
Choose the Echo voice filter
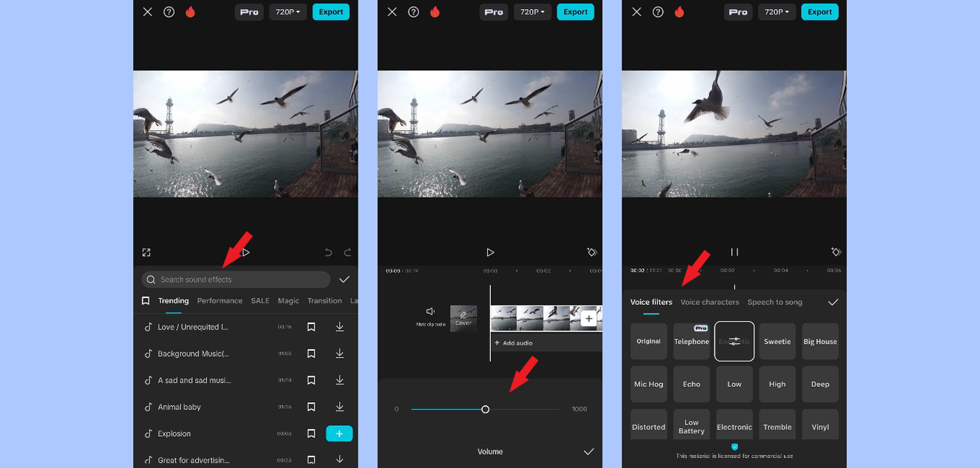[691, 385]
